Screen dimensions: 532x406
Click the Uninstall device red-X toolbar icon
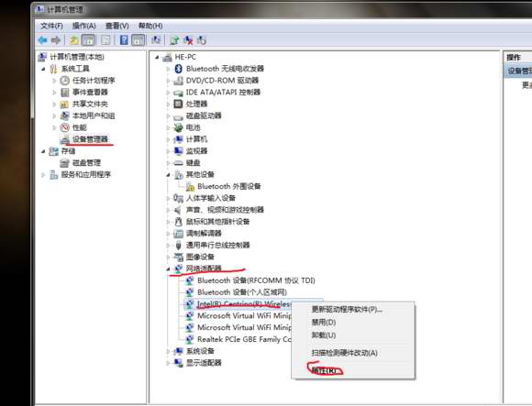click(188, 40)
